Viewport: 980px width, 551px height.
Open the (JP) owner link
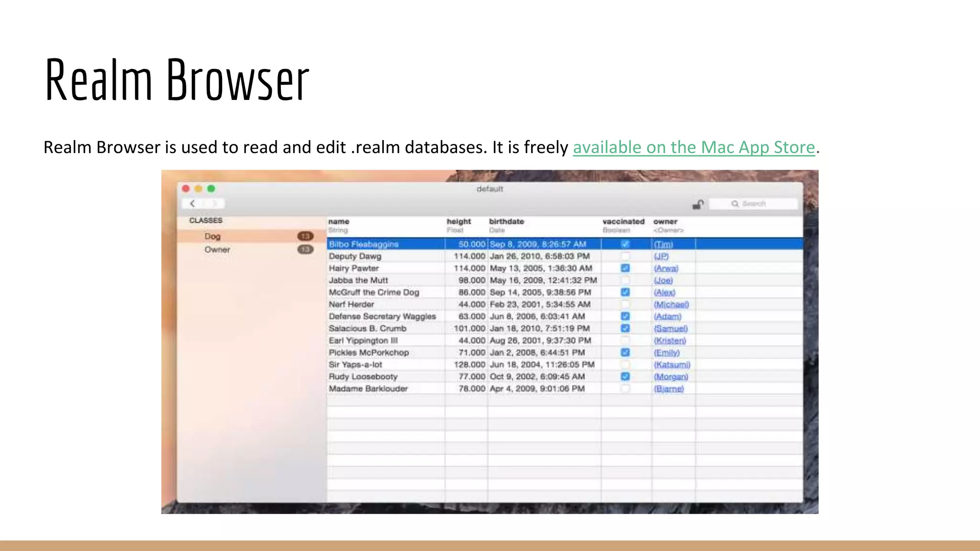point(661,256)
